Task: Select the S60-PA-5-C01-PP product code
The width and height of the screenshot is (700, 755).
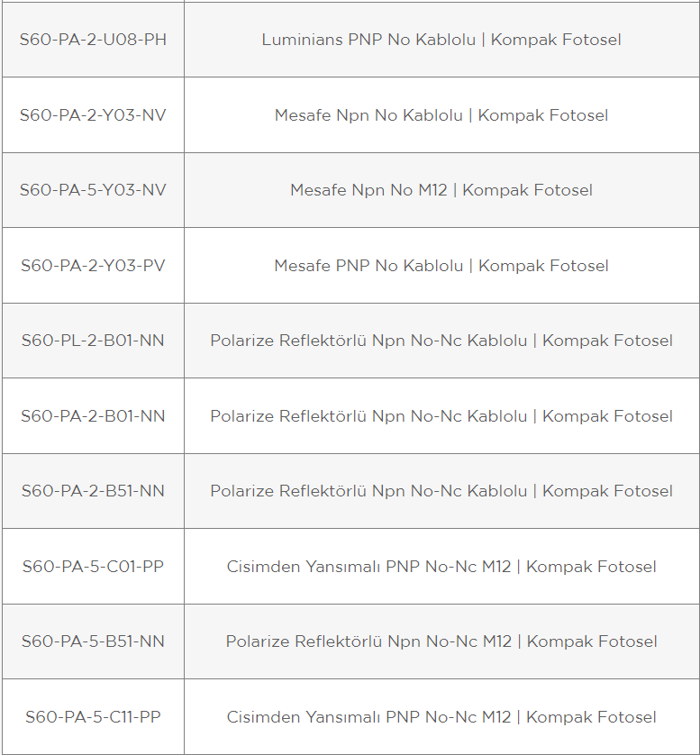Action: click(x=93, y=567)
